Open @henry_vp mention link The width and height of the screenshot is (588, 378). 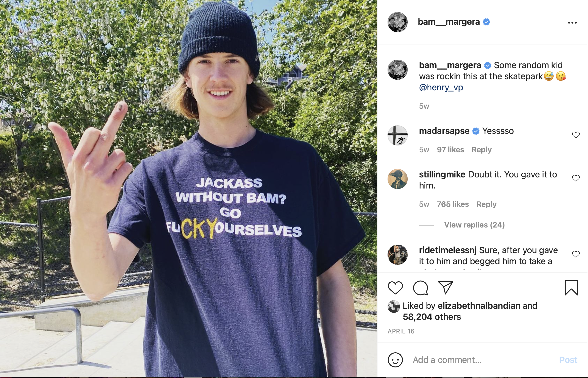pos(441,87)
